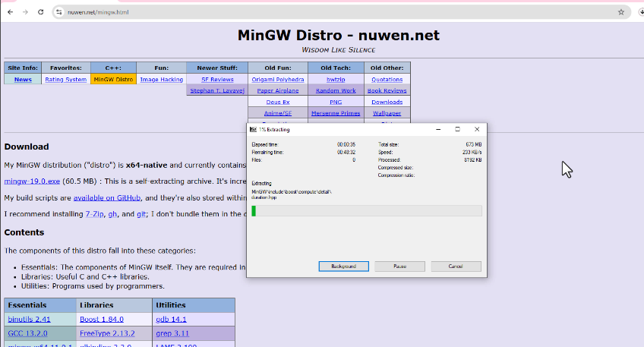This screenshot has height=347, width=644.
Task: Open the Book Reviews link
Action: coord(387,91)
